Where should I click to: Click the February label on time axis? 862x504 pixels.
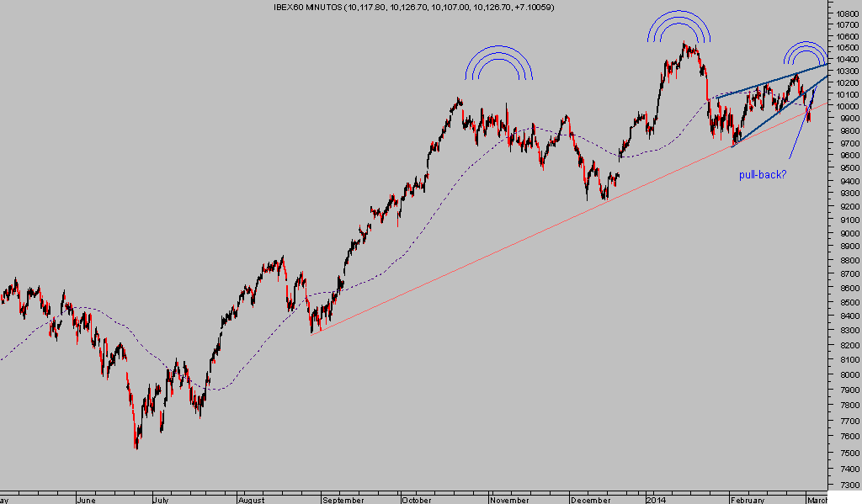(x=745, y=498)
